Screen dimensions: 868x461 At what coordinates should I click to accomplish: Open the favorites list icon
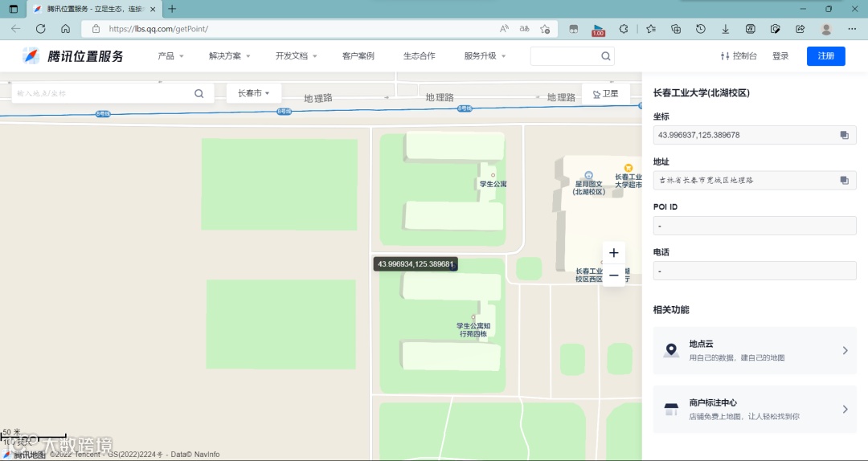pyautogui.click(x=651, y=29)
